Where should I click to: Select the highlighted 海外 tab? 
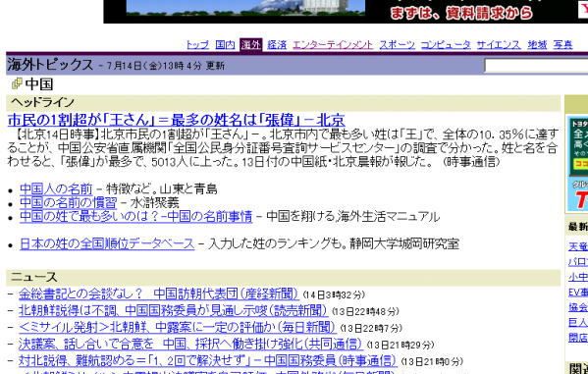(x=251, y=44)
